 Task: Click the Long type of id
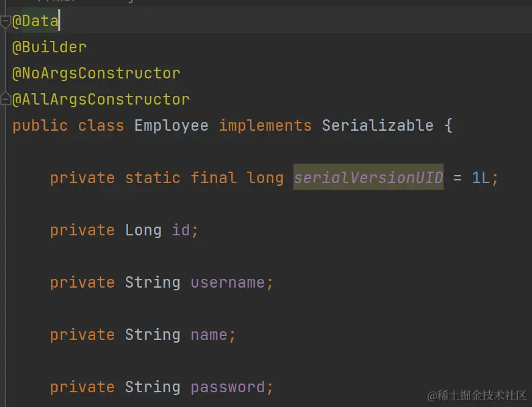(x=143, y=231)
